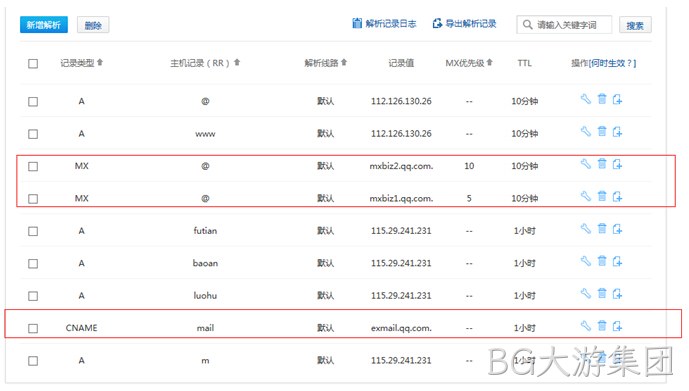Click the TTL column header
This screenshot has height=391, width=689.
coord(524,63)
